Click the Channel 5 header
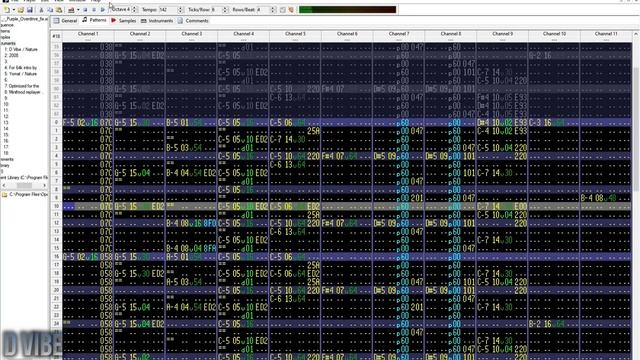The image size is (640, 360). coord(296,36)
